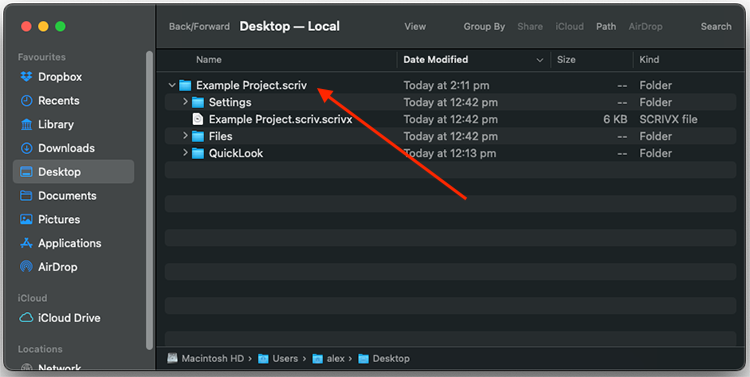The width and height of the screenshot is (750, 377).
Task: Click the 6 KB size value
Action: [615, 119]
